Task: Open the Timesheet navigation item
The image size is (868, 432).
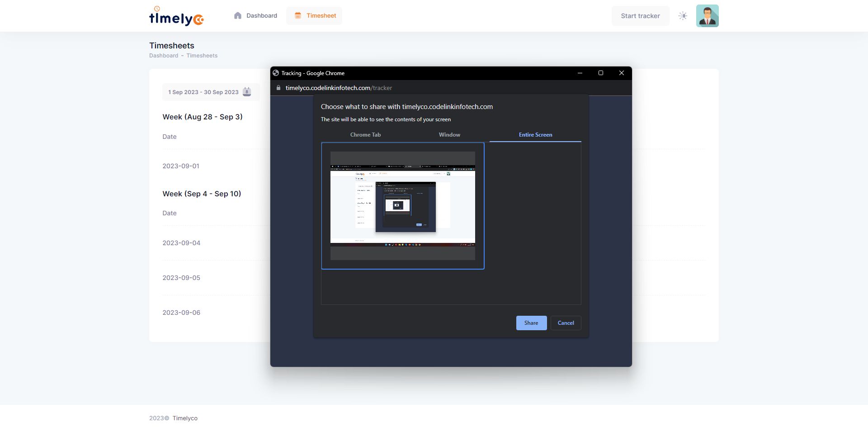Action: 314,16
